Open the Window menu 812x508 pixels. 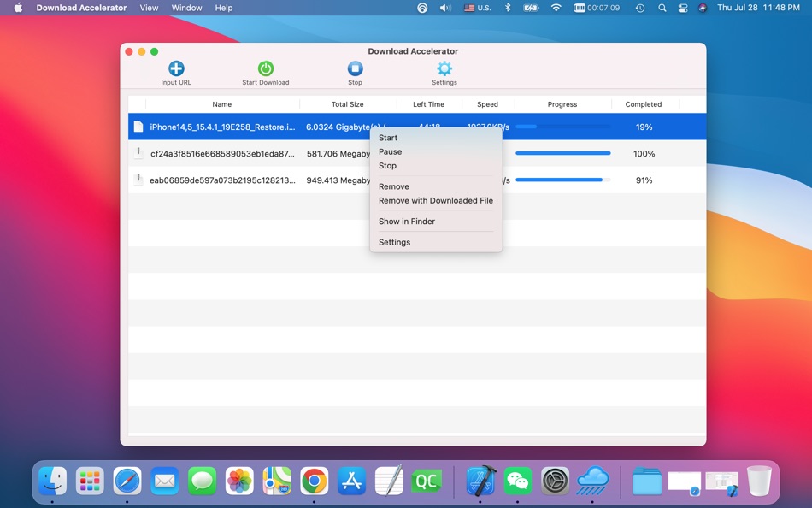click(x=186, y=8)
